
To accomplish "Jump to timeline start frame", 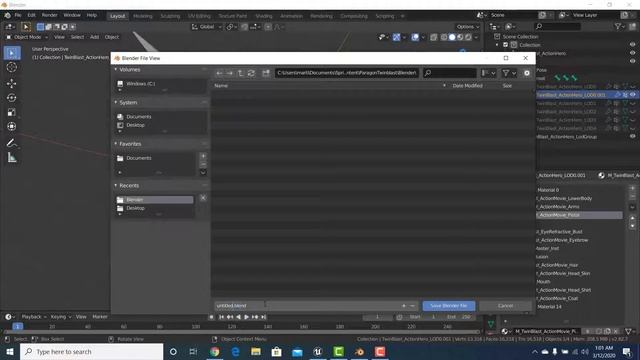I will point(221,317).
